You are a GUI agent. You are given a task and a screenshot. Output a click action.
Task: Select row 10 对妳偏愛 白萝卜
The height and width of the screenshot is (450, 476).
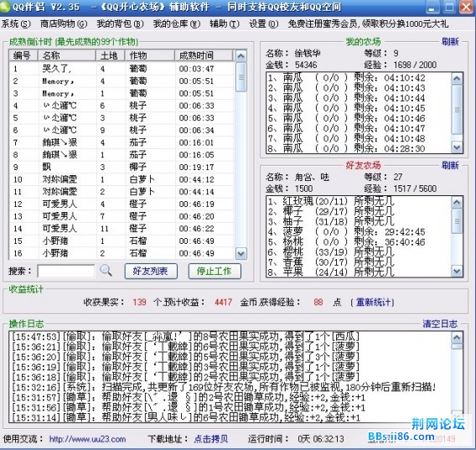[122, 179]
